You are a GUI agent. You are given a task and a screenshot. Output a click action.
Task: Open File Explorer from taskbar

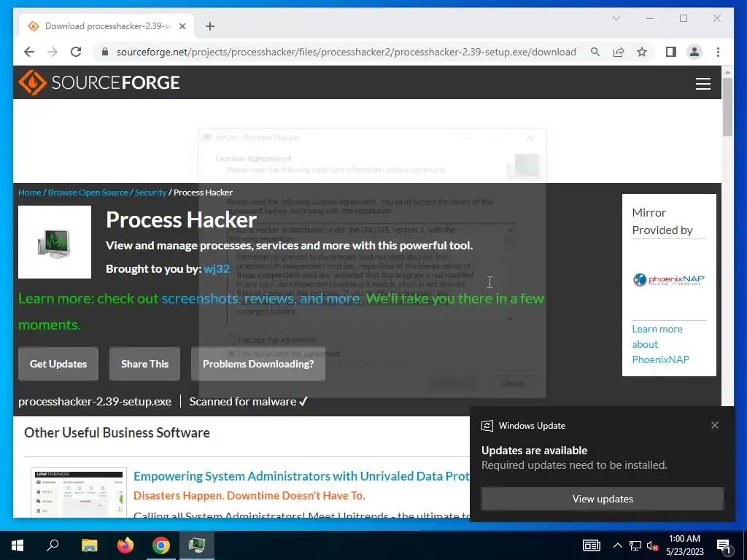(89, 545)
